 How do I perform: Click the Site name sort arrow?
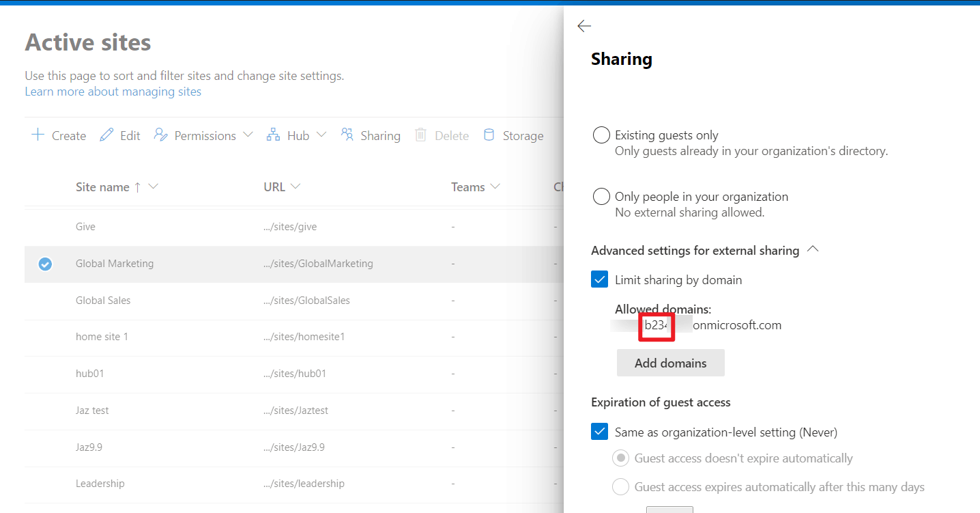137,187
